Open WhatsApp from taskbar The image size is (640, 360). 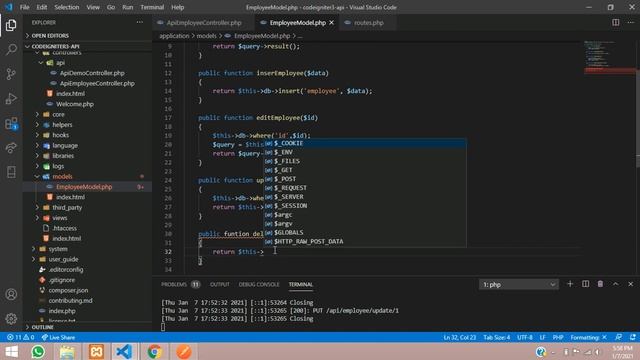coord(38,351)
